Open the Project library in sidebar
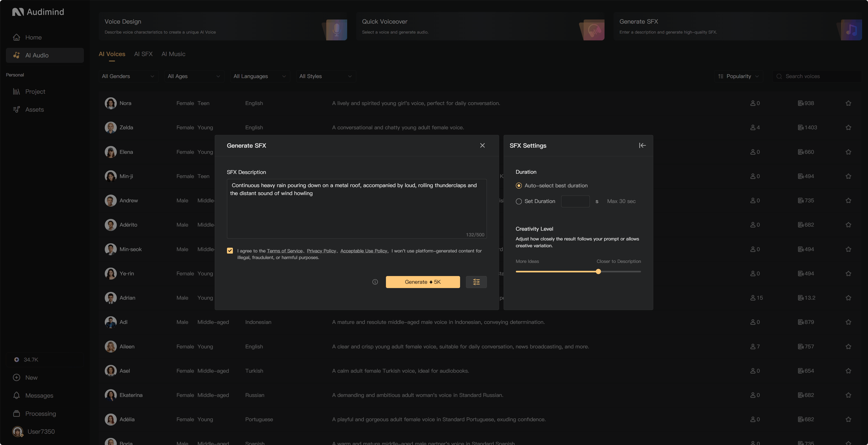The image size is (868, 445). click(44, 92)
